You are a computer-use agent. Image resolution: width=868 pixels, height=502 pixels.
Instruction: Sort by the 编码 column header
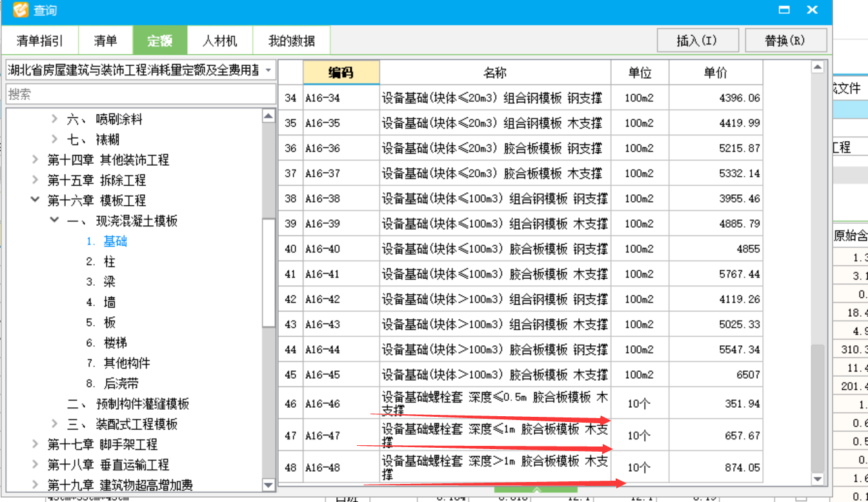(341, 73)
